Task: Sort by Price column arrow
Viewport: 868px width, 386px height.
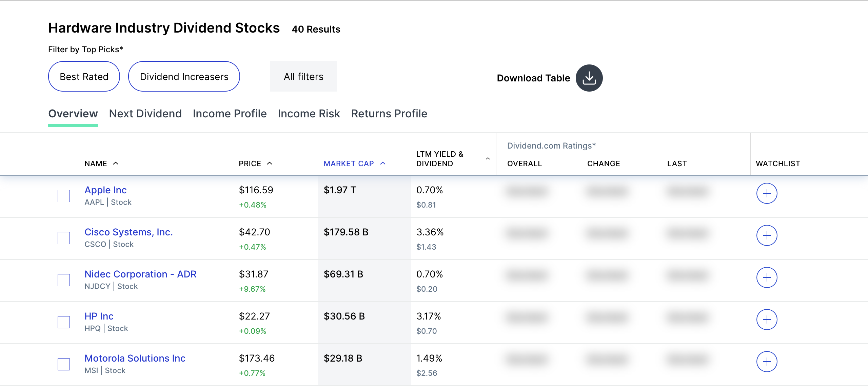Action: click(x=270, y=163)
